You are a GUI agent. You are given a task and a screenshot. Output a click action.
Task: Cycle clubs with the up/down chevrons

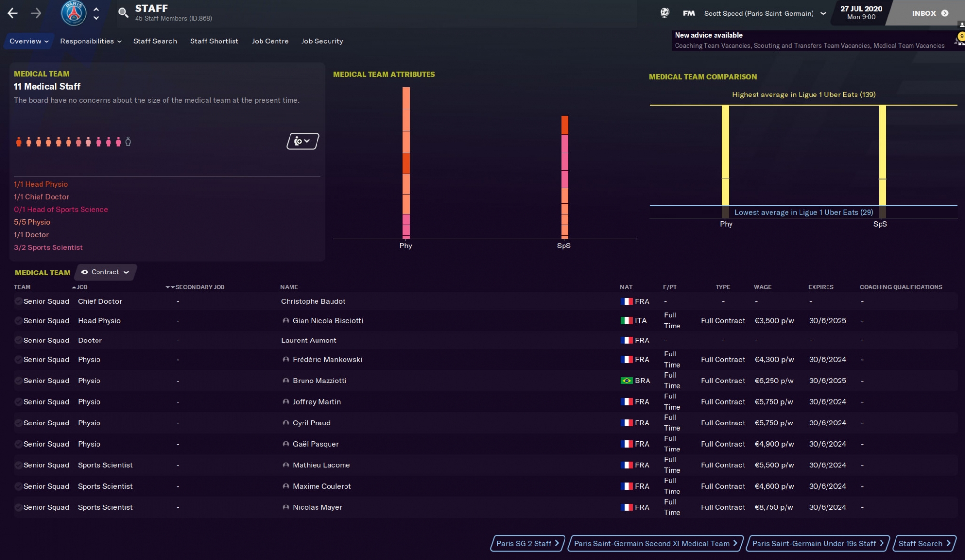tap(96, 13)
